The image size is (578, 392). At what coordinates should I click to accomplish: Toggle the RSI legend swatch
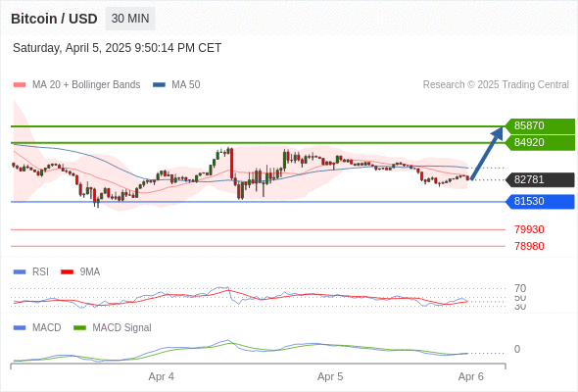[20, 272]
